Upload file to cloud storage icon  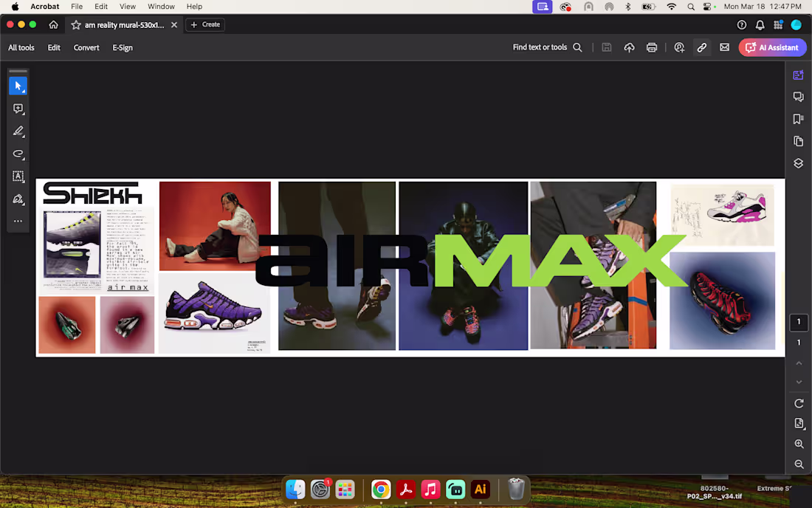point(629,48)
